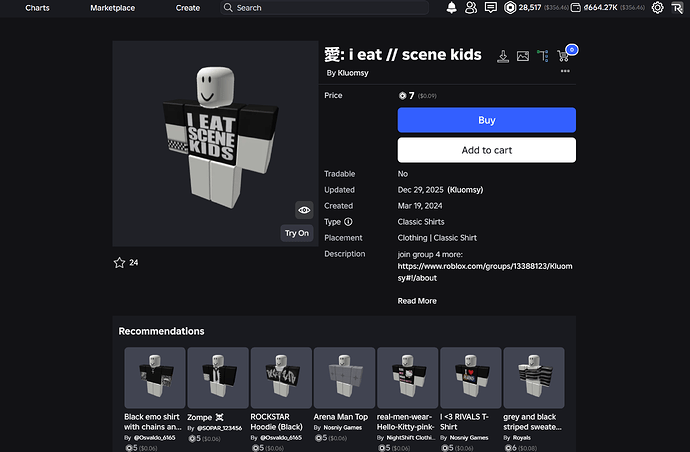Open Zompe shirt thumbnail
Viewport: 690px width, 452px height.
218,378
